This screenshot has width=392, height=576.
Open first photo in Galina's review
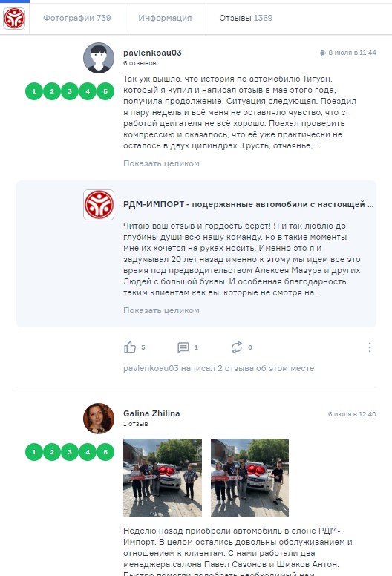point(163,477)
